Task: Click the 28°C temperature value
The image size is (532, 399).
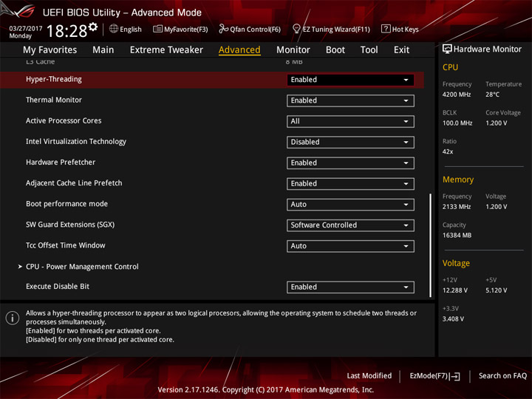Action: [492, 95]
